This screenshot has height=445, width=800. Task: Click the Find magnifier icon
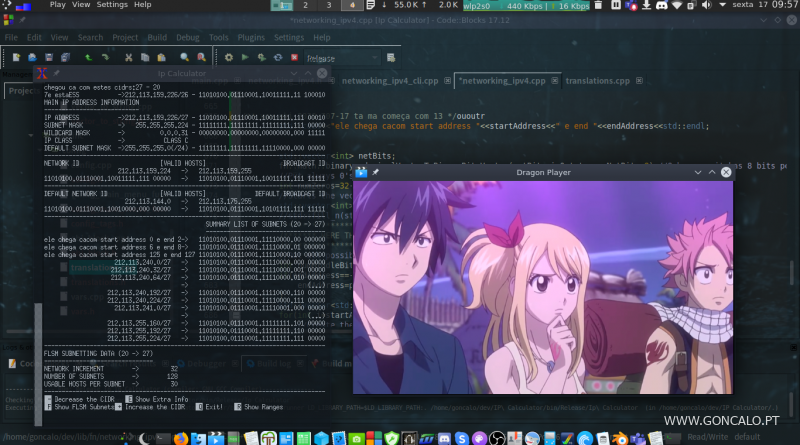pyautogui.click(x=185, y=57)
